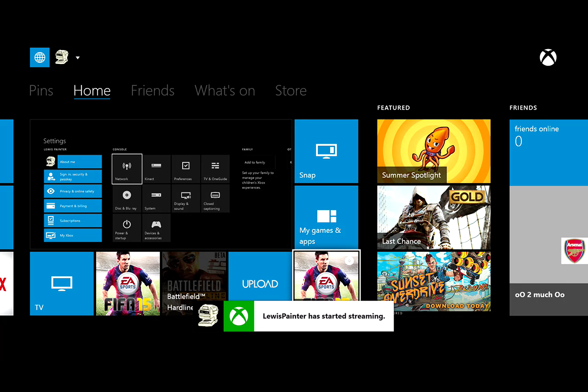Open the My Xbox option
This screenshot has width=588, height=392.
pyautogui.click(x=73, y=235)
